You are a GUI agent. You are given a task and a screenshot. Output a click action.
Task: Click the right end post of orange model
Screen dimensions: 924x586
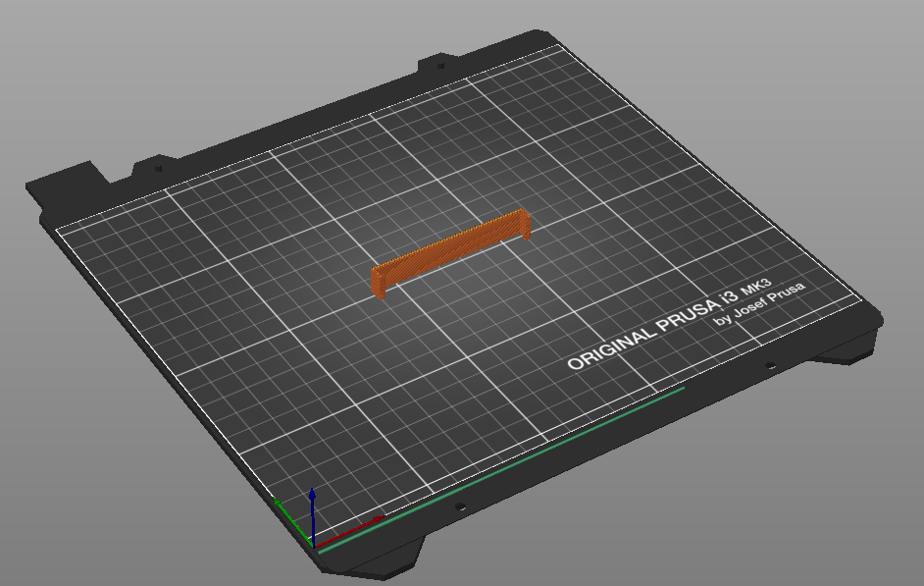[525, 225]
